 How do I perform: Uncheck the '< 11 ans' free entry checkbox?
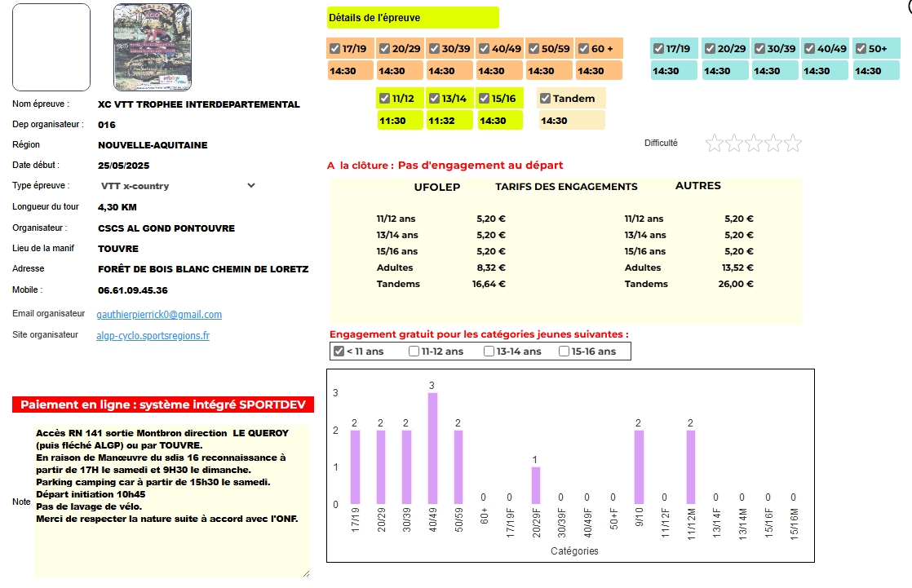point(339,351)
